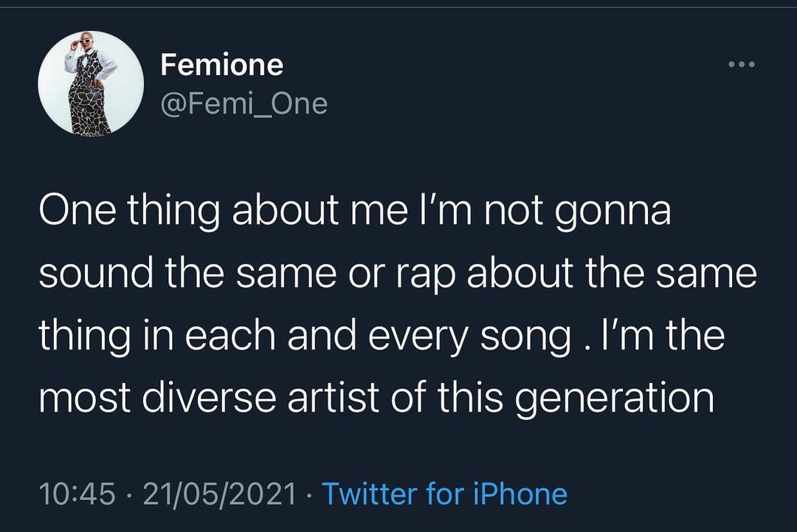797x532 pixels.
Task: Open the Femione display name profile
Action: [221, 66]
